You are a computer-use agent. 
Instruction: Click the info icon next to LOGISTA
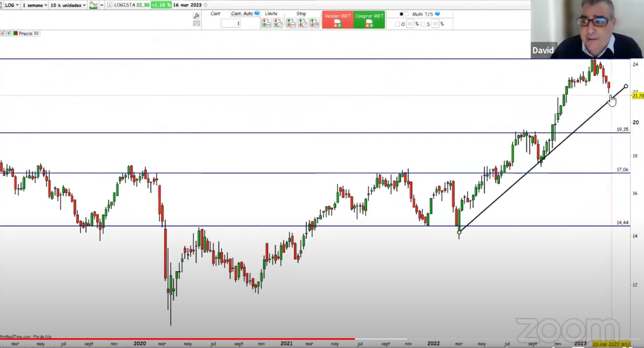110,5
